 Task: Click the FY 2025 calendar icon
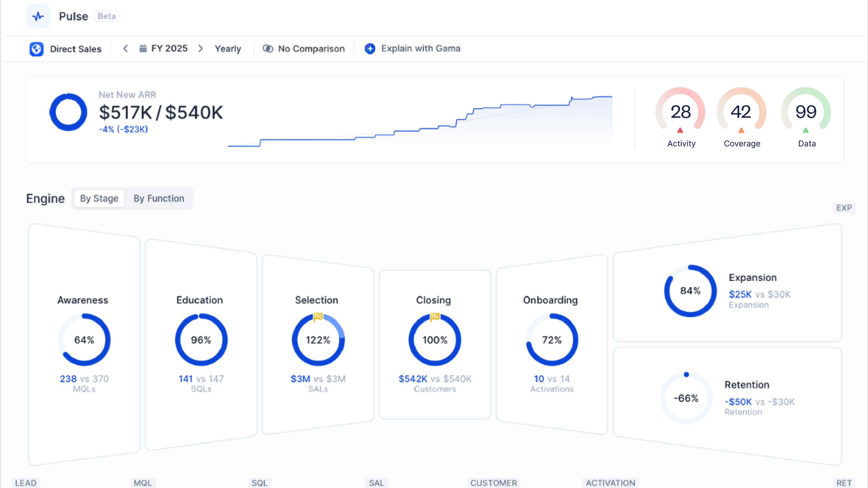[143, 49]
